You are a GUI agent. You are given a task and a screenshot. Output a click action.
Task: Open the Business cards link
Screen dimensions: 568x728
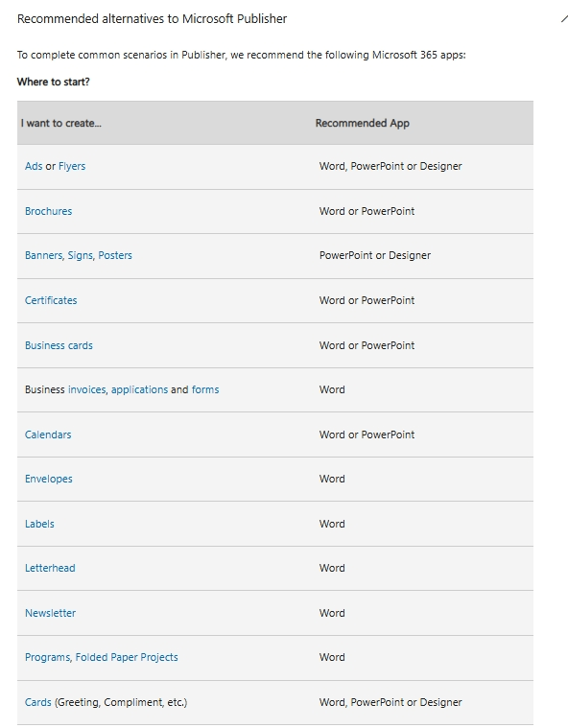[x=59, y=345]
